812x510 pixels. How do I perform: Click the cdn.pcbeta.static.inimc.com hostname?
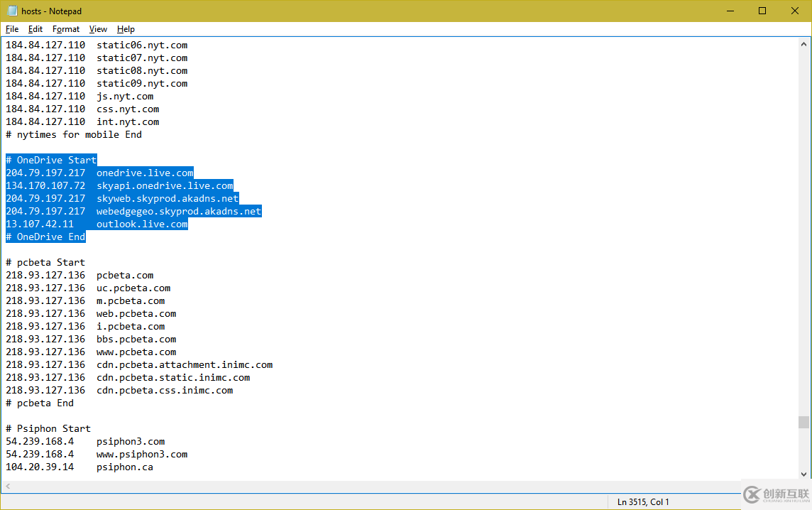173,377
